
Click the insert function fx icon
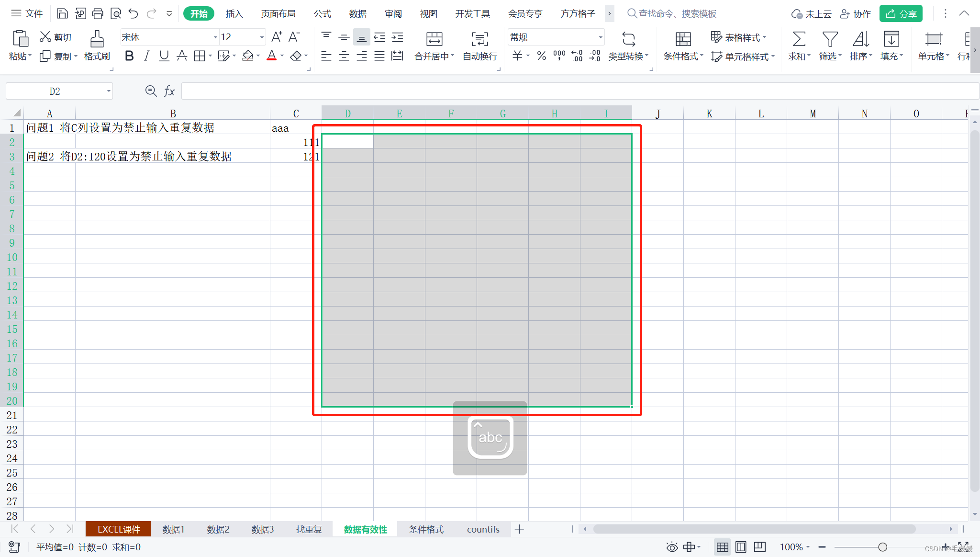coord(169,91)
